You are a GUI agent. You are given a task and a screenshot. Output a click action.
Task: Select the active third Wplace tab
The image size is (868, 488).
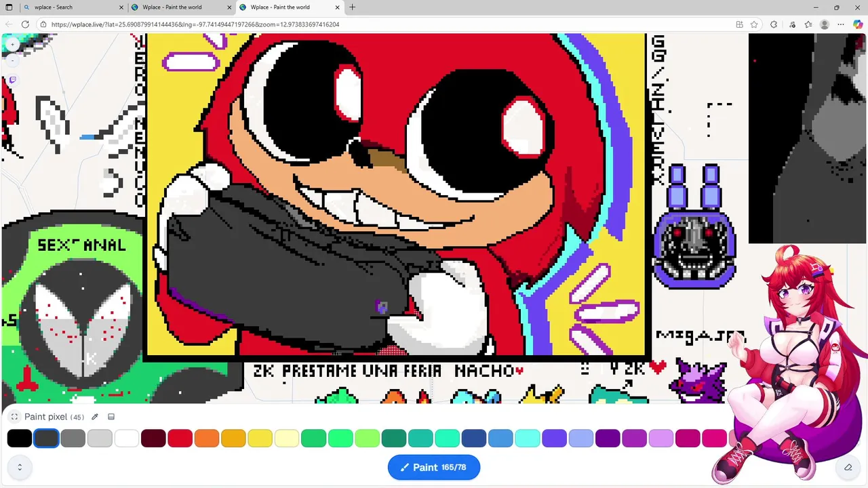(x=288, y=7)
